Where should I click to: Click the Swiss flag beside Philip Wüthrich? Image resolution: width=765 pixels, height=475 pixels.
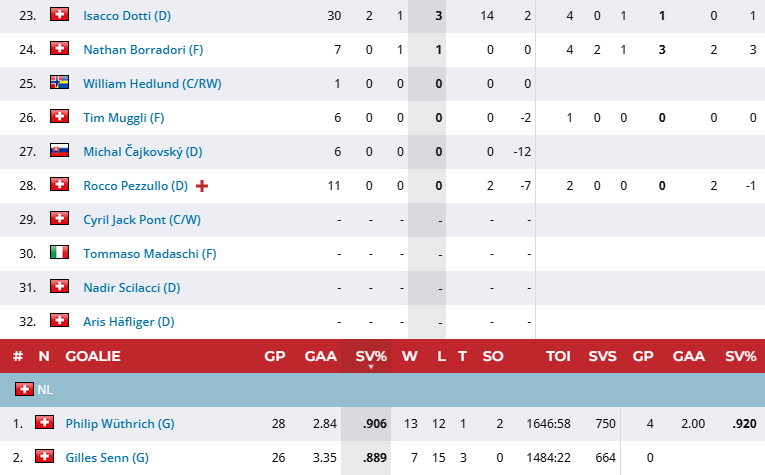coord(43,423)
